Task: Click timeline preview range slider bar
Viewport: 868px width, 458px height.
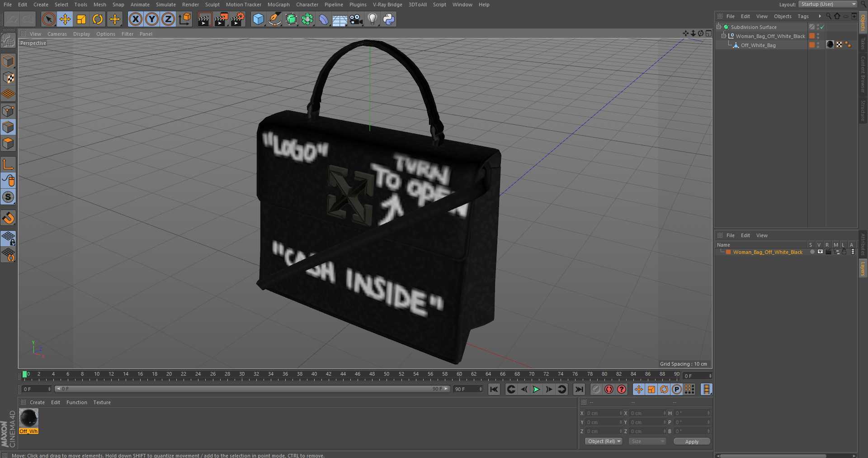Action: click(252, 389)
